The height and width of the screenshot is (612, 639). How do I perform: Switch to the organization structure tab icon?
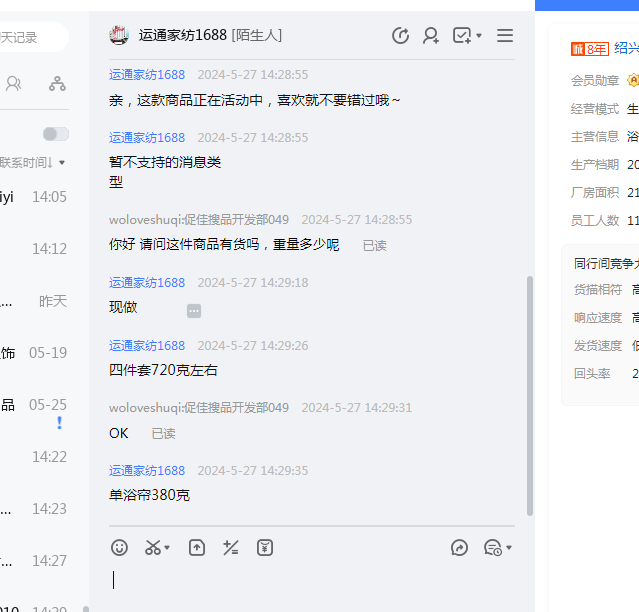[x=57, y=83]
